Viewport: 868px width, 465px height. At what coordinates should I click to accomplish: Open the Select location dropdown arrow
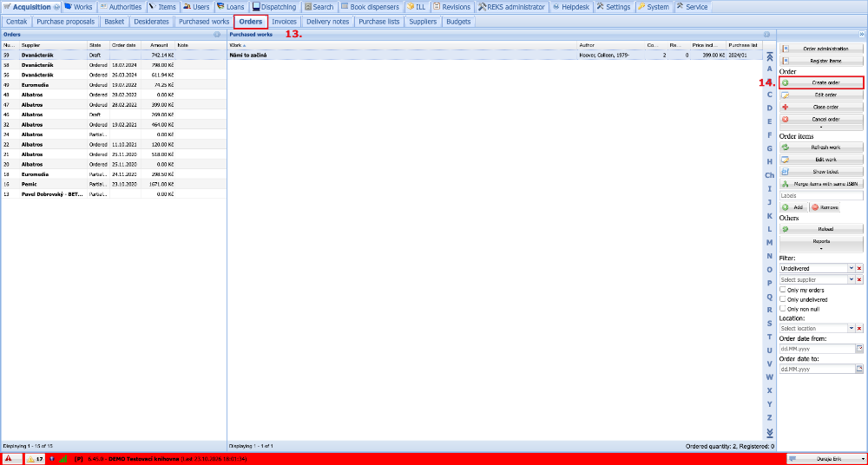point(852,328)
